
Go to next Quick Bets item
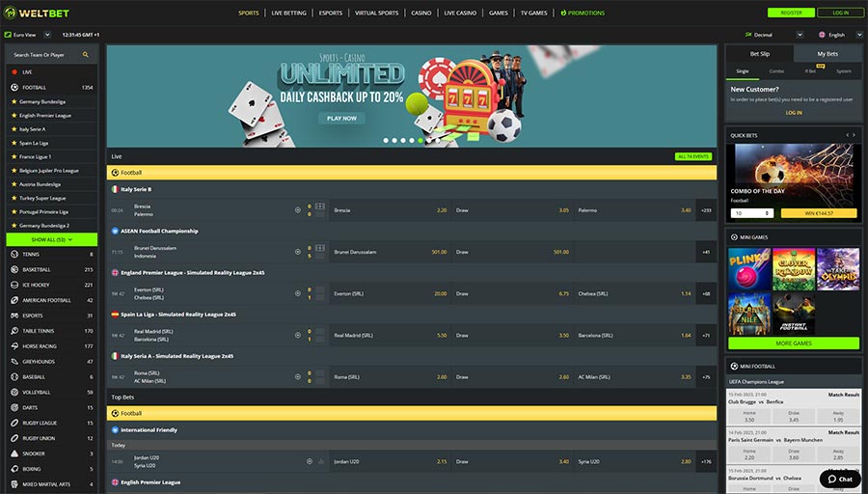point(854,135)
